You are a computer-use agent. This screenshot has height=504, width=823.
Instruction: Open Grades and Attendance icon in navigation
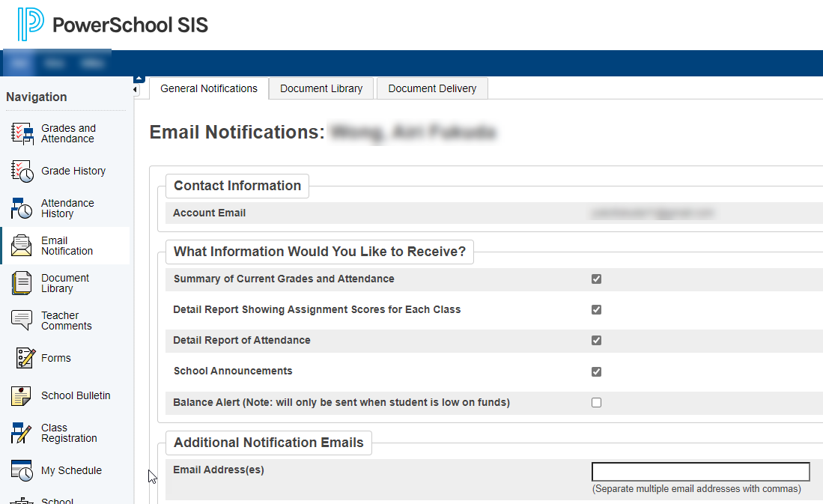pos(22,133)
